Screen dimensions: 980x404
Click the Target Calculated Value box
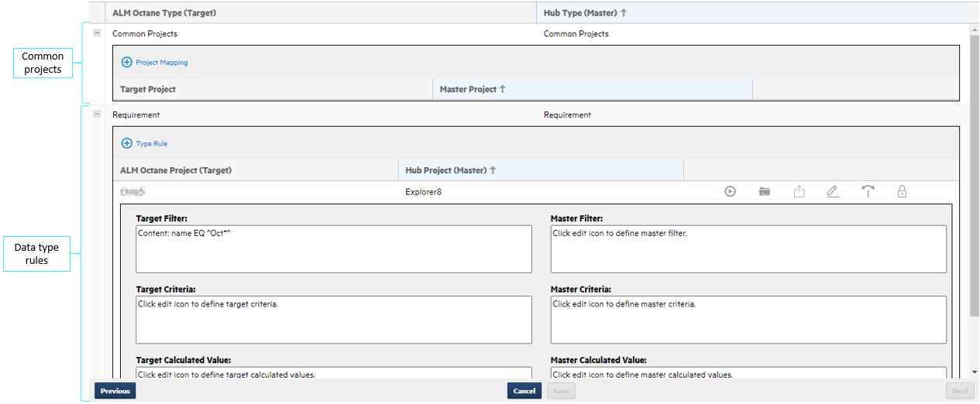[334, 373]
